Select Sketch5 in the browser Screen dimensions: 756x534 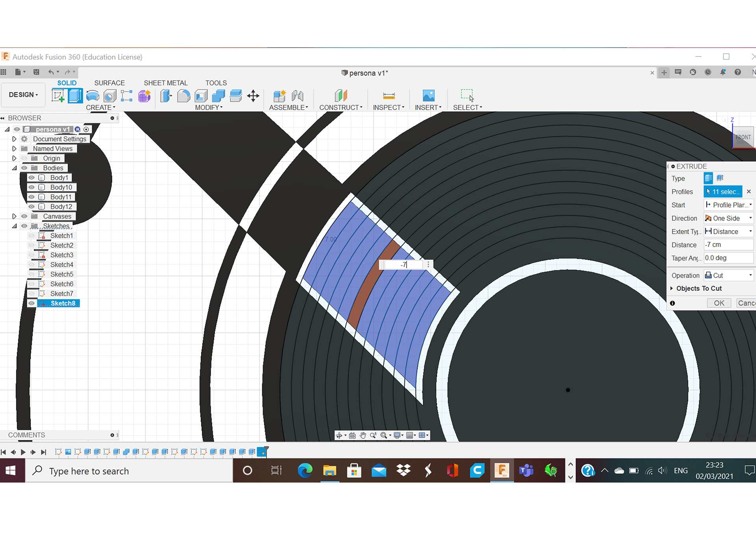click(61, 274)
